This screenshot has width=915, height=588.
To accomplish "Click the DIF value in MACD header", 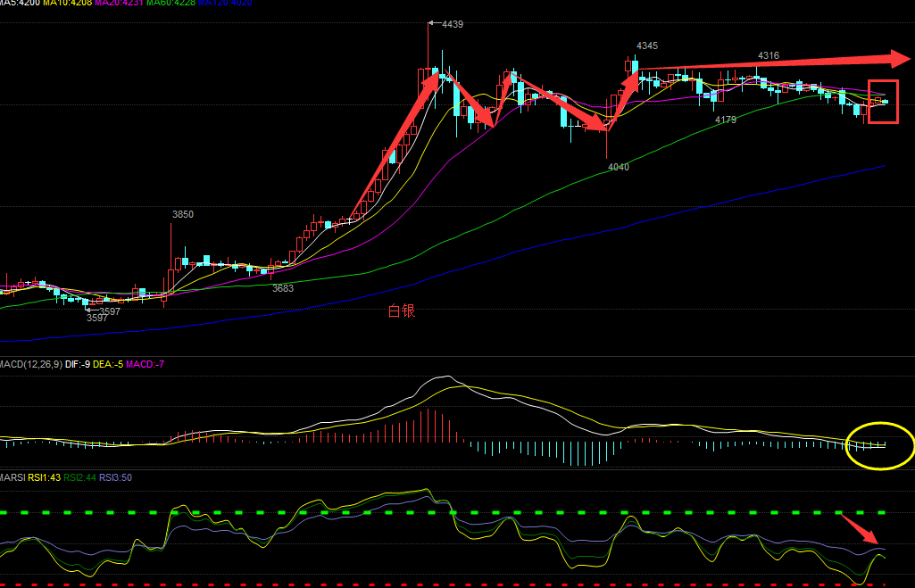I will click(77, 364).
